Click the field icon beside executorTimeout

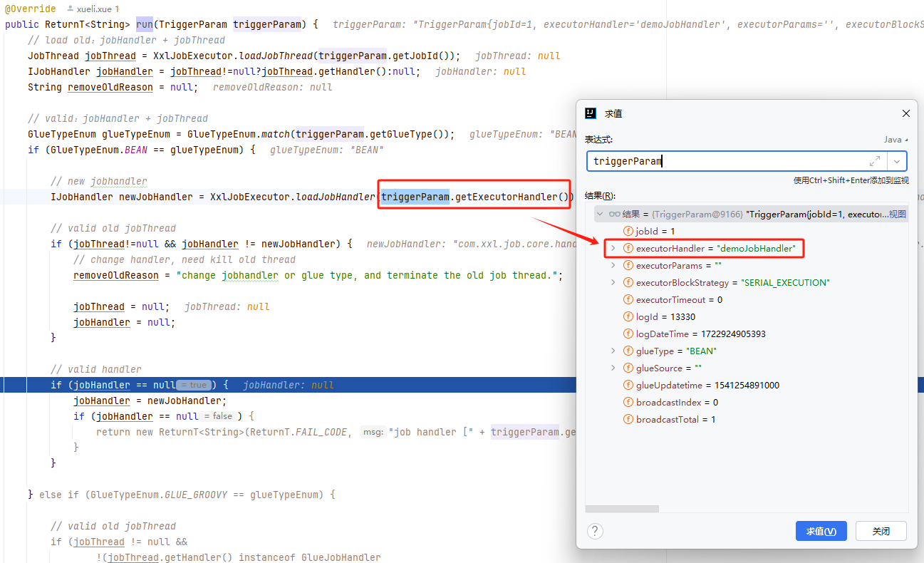(x=628, y=299)
